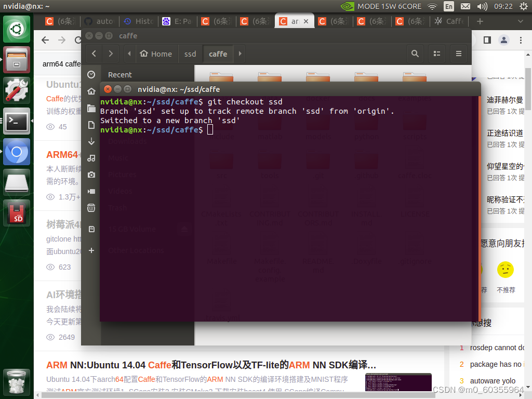Open the mail messaging indicator
532x399 pixels.
point(465,6)
